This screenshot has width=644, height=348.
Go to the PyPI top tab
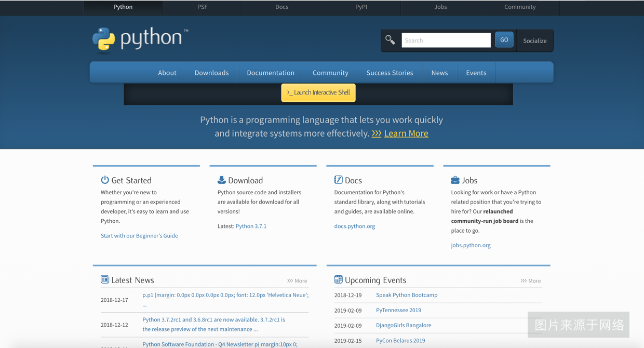tap(361, 7)
